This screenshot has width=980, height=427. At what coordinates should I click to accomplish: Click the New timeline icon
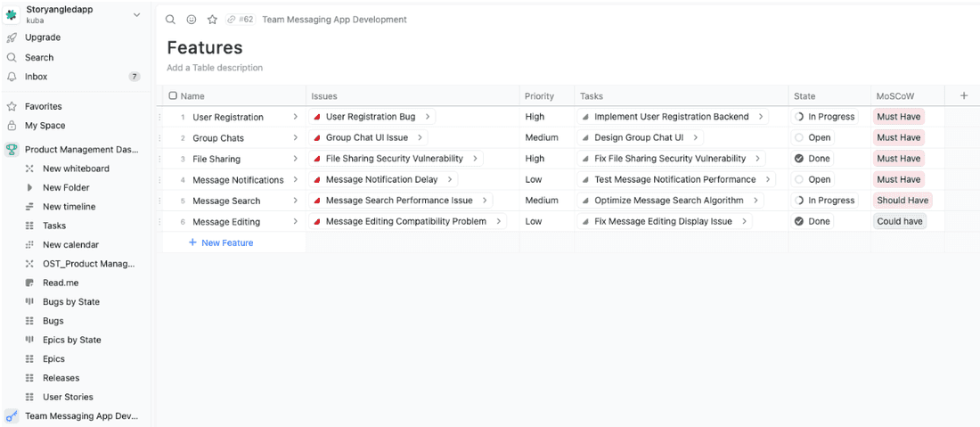tap(29, 207)
